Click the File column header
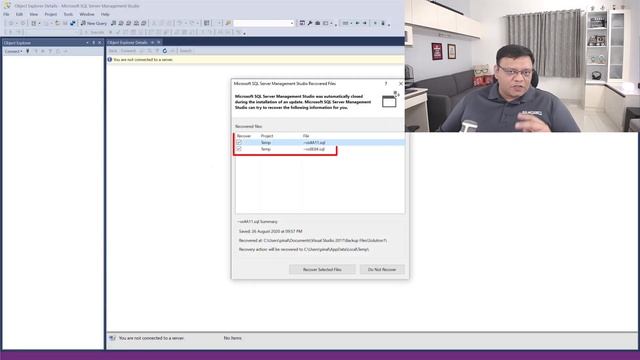Viewport: 640px width, 360px height. pyautogui.click(x=306, y=136)
